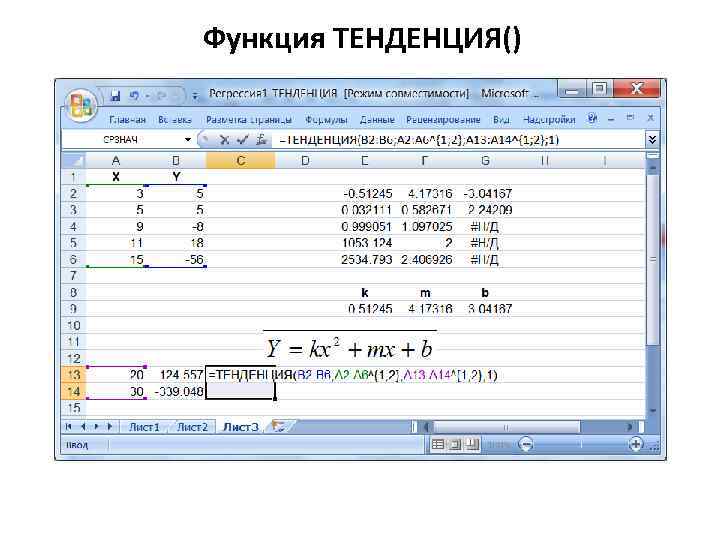
Task: Go to next sheet navigation arrow
Action: 96,427
